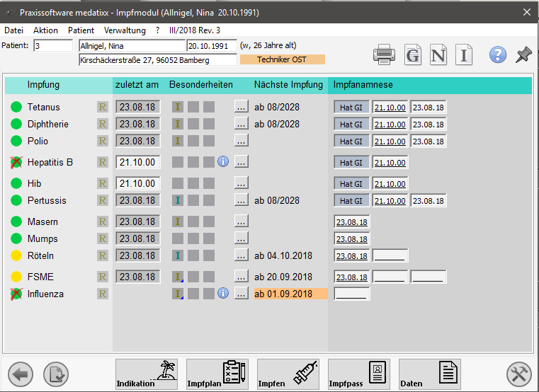Open the ellipsis button in FSME row

click(x=242, y=277)
